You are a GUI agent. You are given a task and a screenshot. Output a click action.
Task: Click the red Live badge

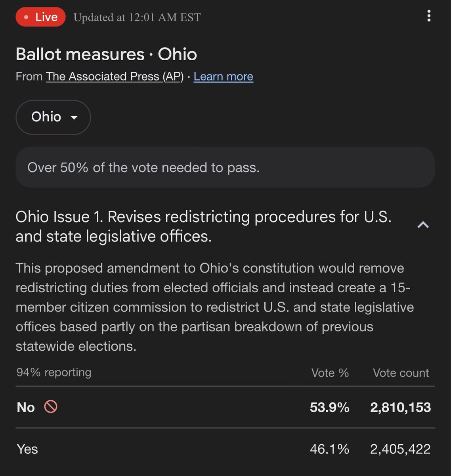[40, 17]
